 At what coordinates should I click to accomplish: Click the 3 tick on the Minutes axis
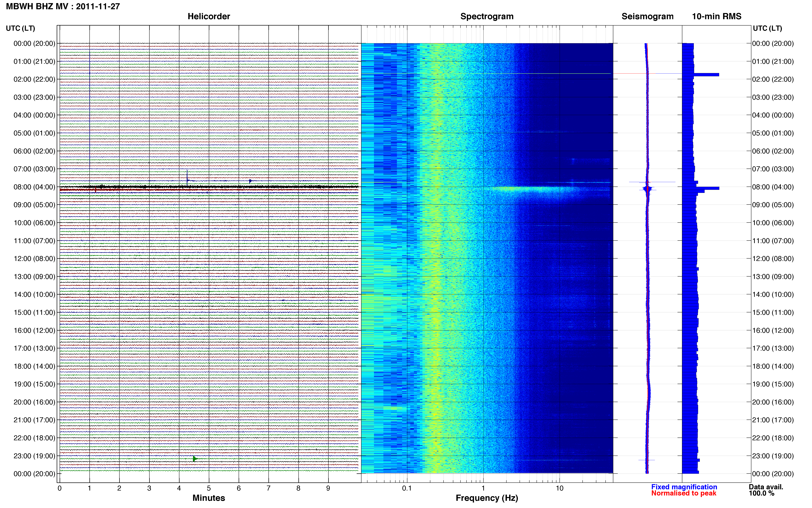[149, 488]
